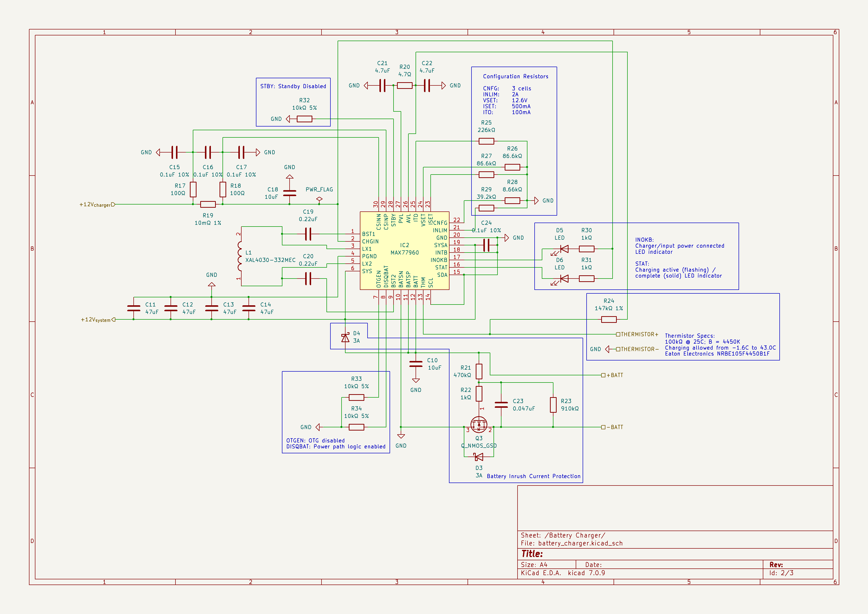Select the '147kΩ 1%' value of R24
The width and height of the screenshot is (868, 614).
pyautogui.click(x=609, y=308)
